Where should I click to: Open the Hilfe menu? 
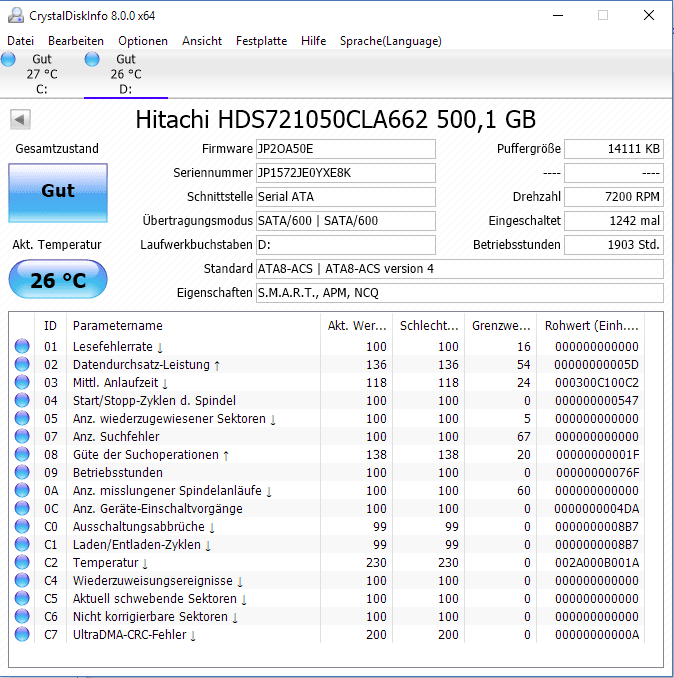point(313,41)
